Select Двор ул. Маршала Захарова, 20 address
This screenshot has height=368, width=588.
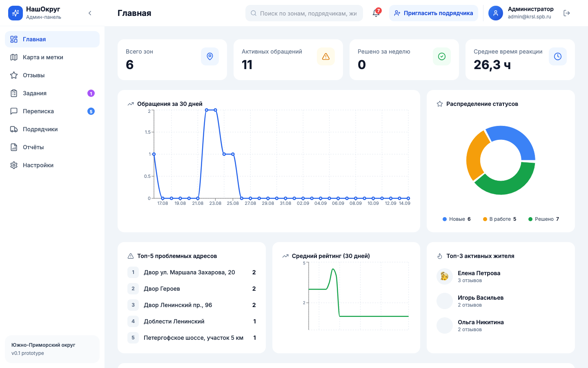point(192,272)
